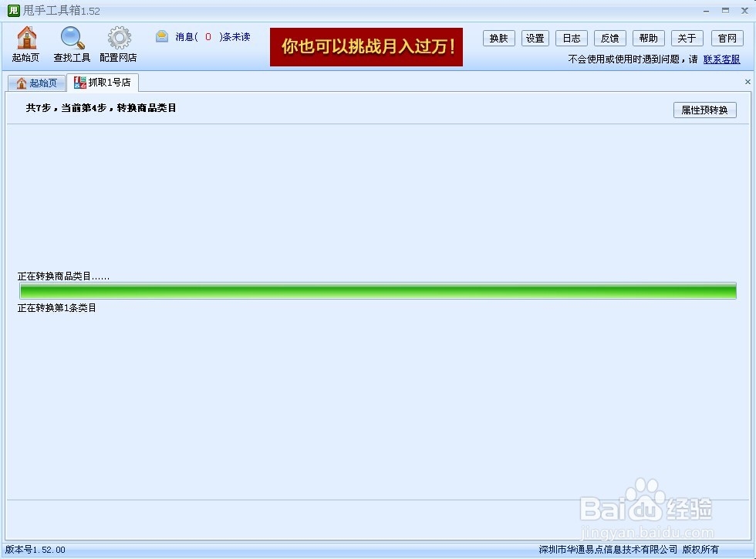
Task: Select the 抓取1号店 tab
Action: click(x=103, y=82)
